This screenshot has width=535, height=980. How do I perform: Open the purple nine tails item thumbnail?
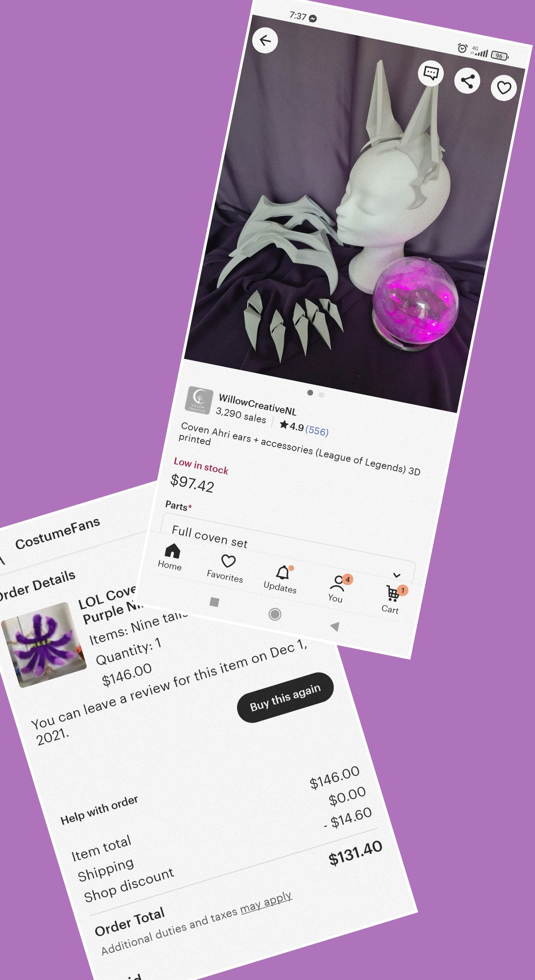[44, 645]
